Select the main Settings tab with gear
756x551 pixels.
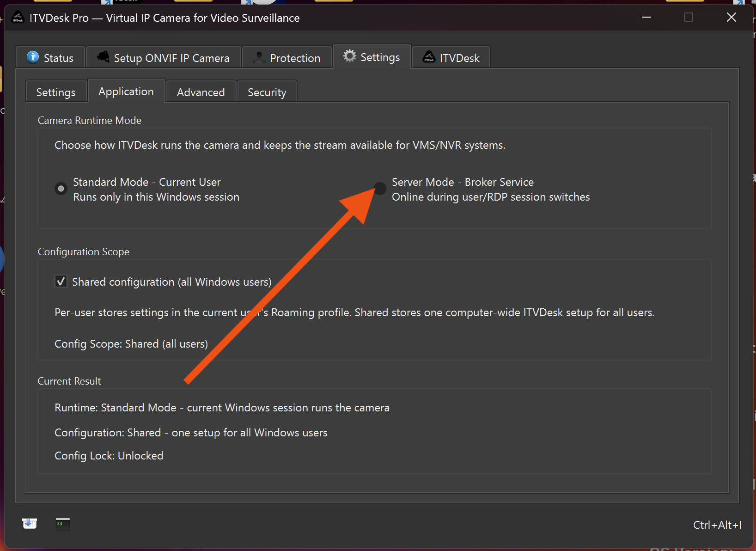pos(372,57)
